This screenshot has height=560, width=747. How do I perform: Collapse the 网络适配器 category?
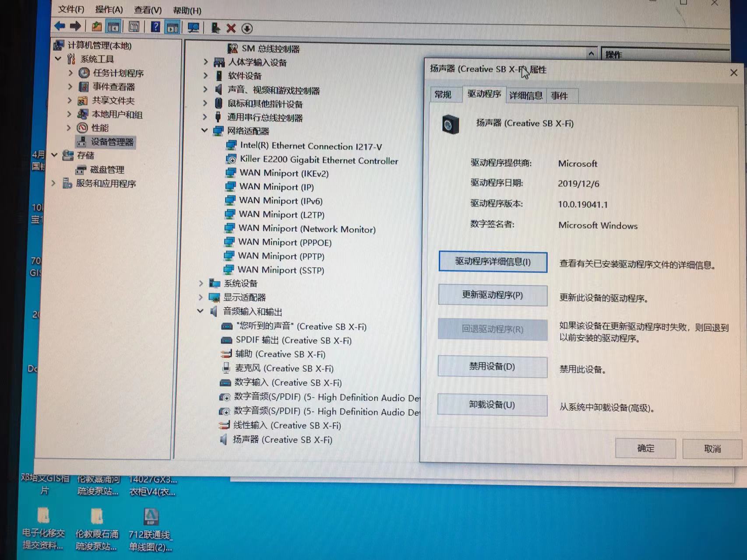(x=204, y=130)
